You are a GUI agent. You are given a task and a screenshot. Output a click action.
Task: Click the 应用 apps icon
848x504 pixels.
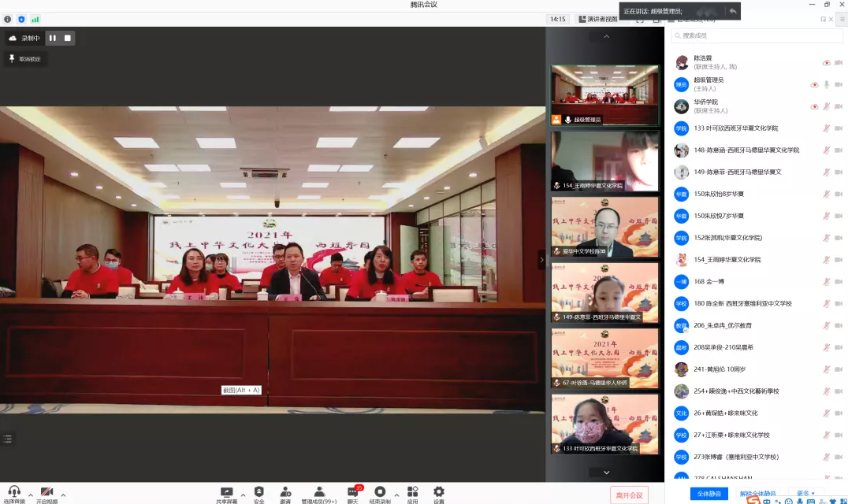tap(412, 492)
